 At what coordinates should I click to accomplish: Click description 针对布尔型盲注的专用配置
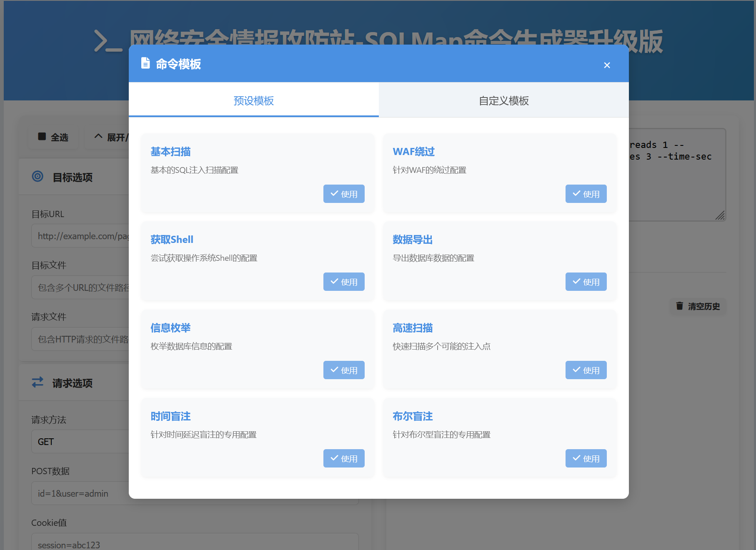click(x=441, y=435)
